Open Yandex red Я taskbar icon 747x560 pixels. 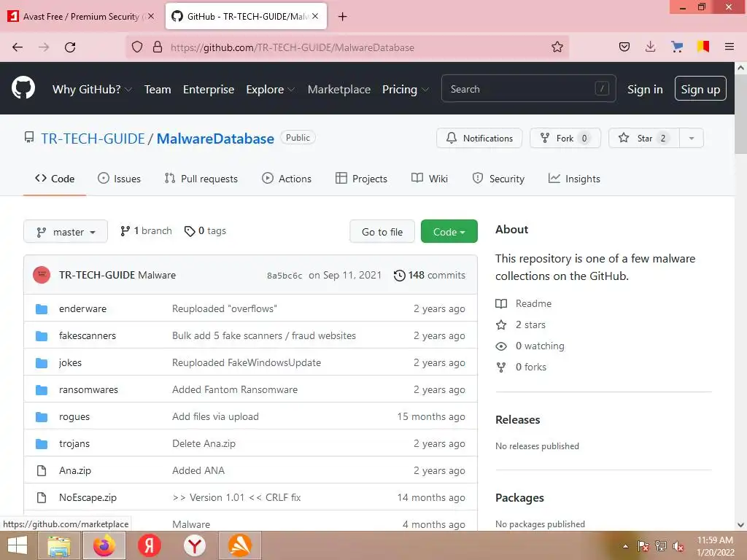point(149,545)
